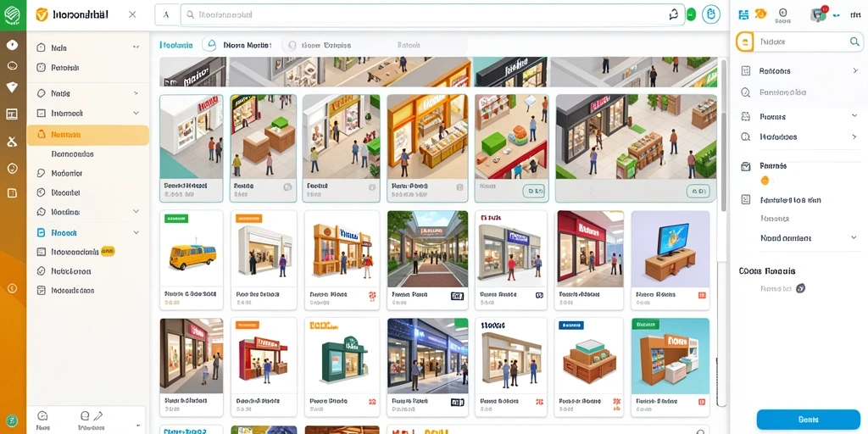Expand the first sidebar row chevron

tap(136, 48)
